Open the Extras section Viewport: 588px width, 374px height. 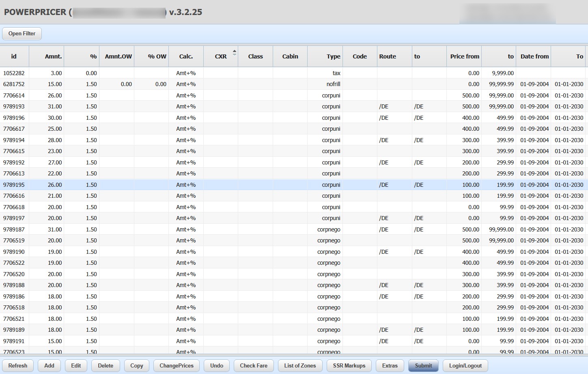click(390, 365)
